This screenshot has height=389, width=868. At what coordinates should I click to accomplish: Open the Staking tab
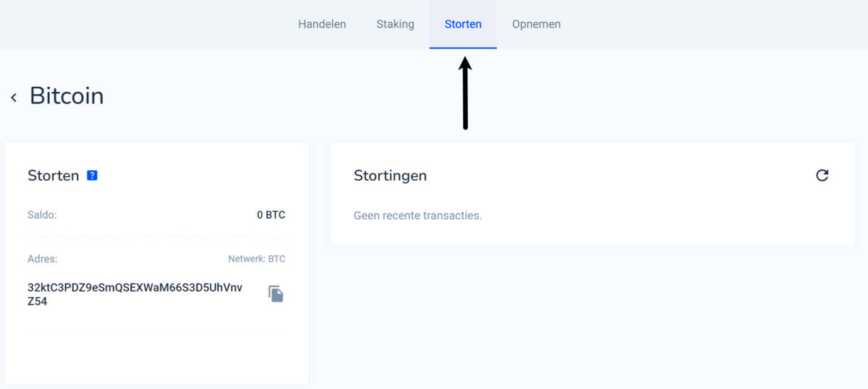[x=395, y=24]
